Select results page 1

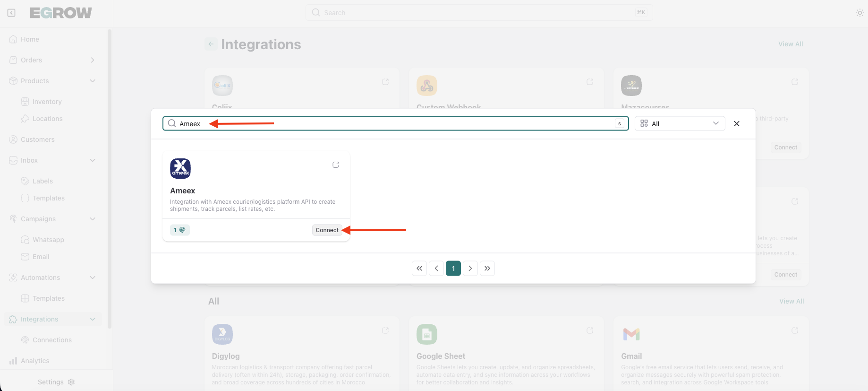point(453,268)
